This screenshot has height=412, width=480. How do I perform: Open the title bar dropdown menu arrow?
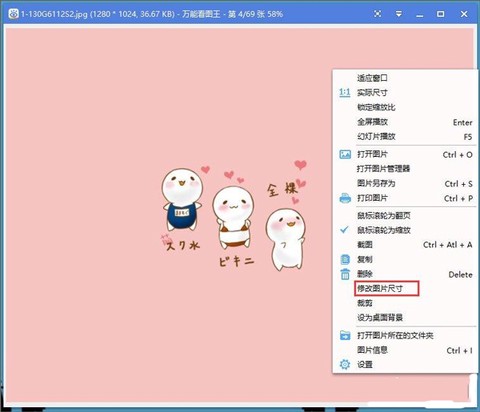(399, 14)
